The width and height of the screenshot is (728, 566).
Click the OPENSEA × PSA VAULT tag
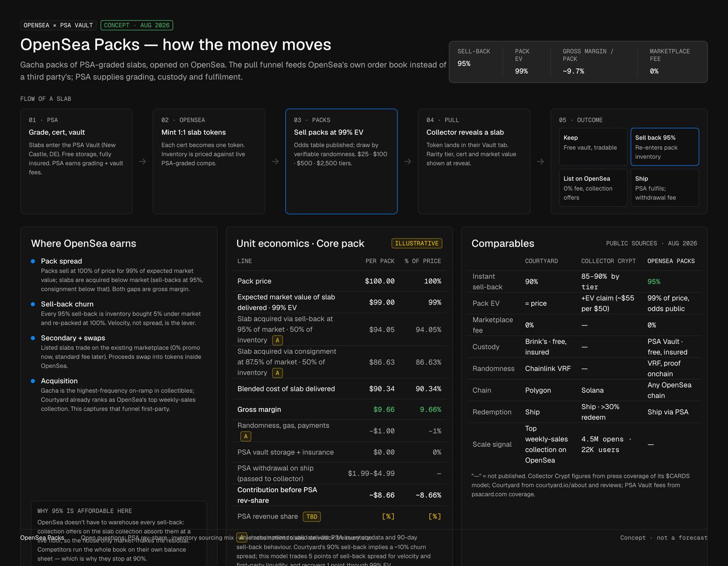point(58,25)
